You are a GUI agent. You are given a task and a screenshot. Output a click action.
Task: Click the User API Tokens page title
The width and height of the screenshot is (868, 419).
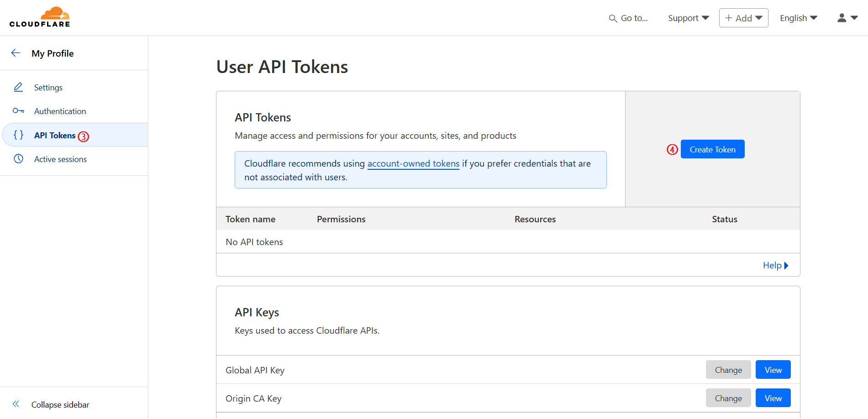click(282, 67)
